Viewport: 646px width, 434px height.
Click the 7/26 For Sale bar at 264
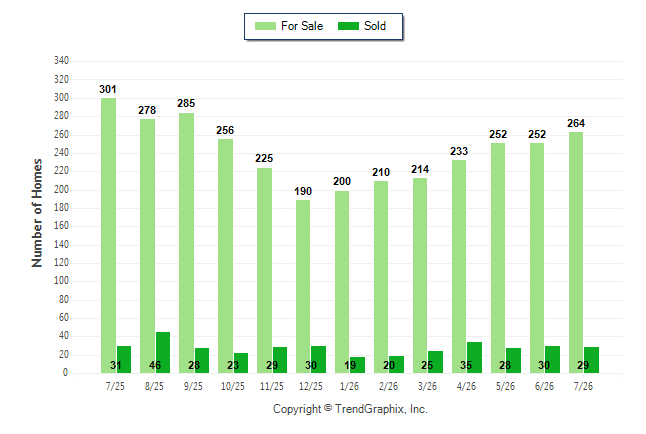coord(576,253)
